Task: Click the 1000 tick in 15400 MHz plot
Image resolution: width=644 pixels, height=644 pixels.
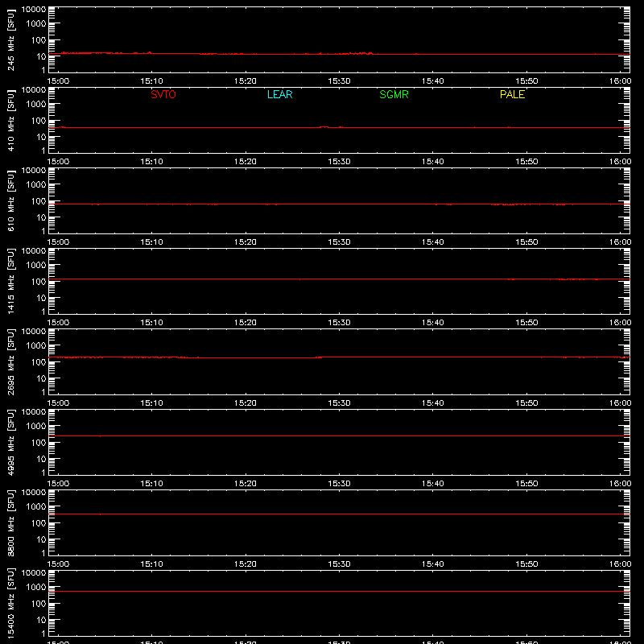Action: [x=36, y=588]
